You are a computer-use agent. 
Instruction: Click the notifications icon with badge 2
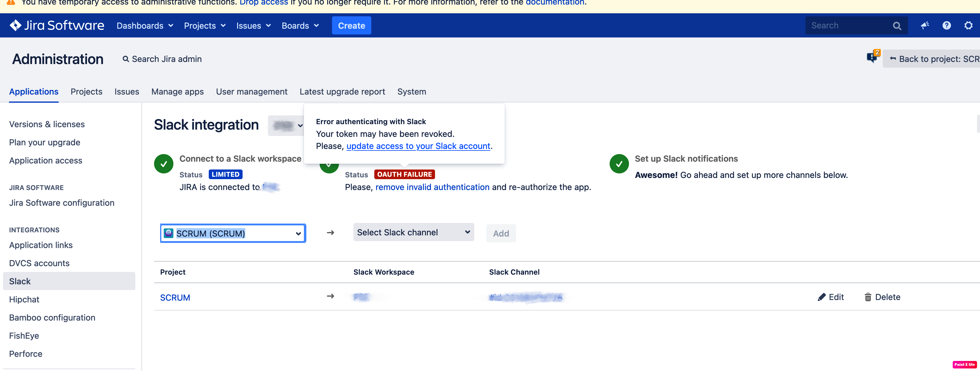point(872,58)
